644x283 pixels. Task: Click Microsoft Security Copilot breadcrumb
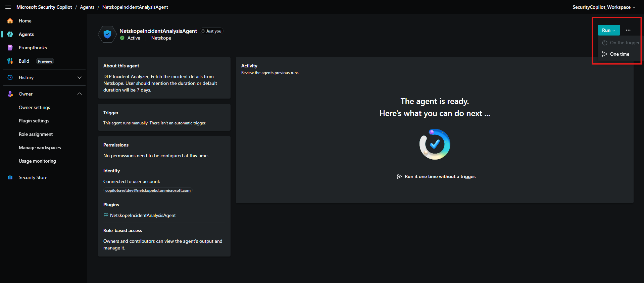click(x=44, y=7)
